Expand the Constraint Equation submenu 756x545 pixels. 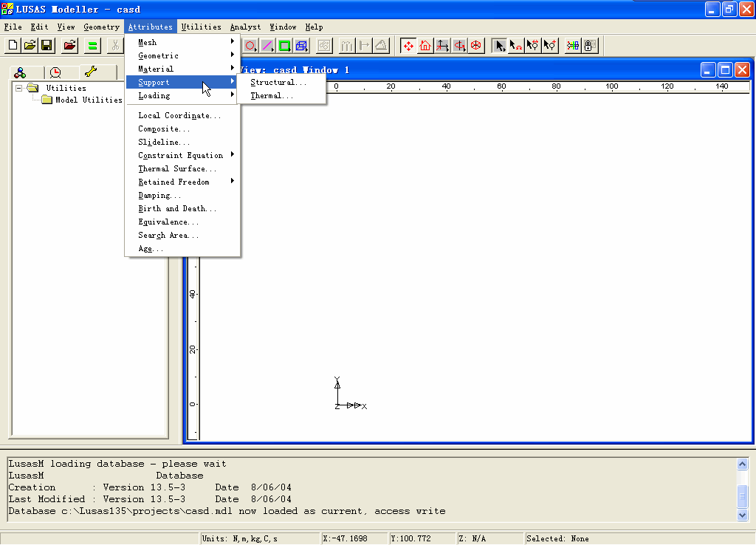pyautogui.click(x=182, y=155)
